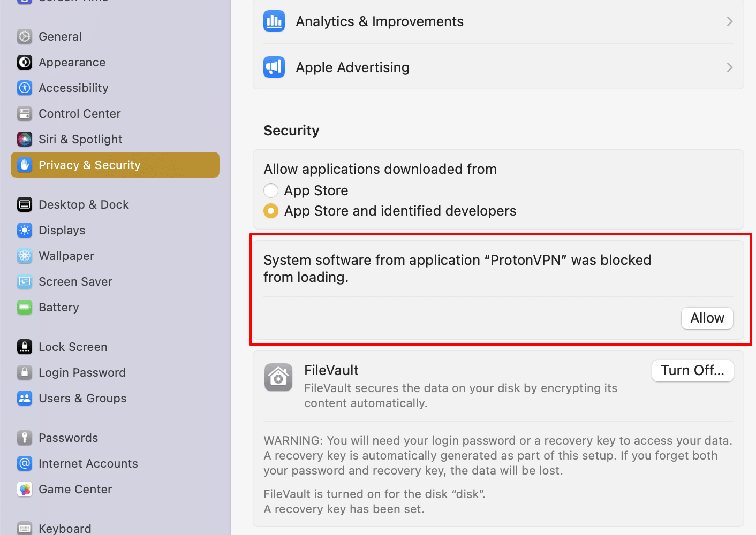The height and width of the screenshot is (535, 756).
Task: Click the Battery icon in sidebar
Action: tap(25, 307)
